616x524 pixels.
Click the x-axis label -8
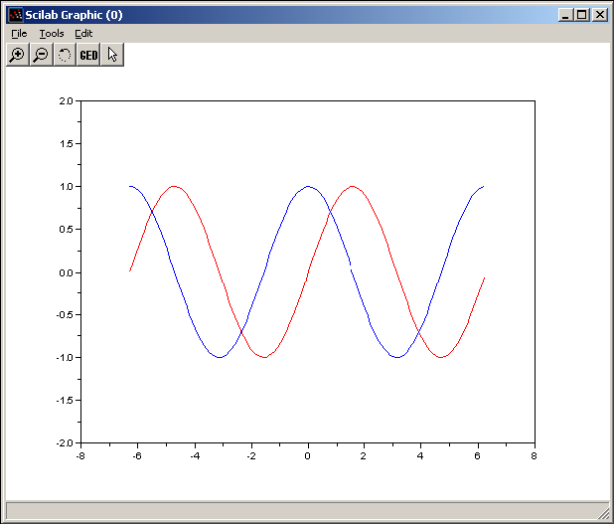click(x=81, y=456)
